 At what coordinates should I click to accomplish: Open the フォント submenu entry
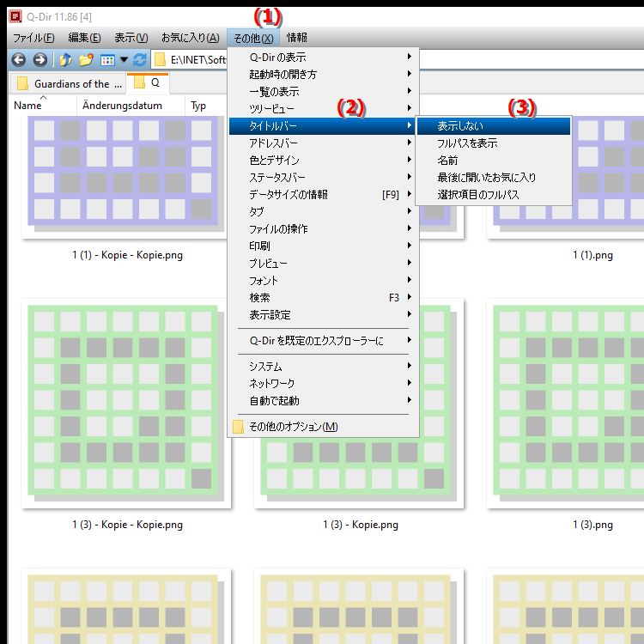[323, 281]
